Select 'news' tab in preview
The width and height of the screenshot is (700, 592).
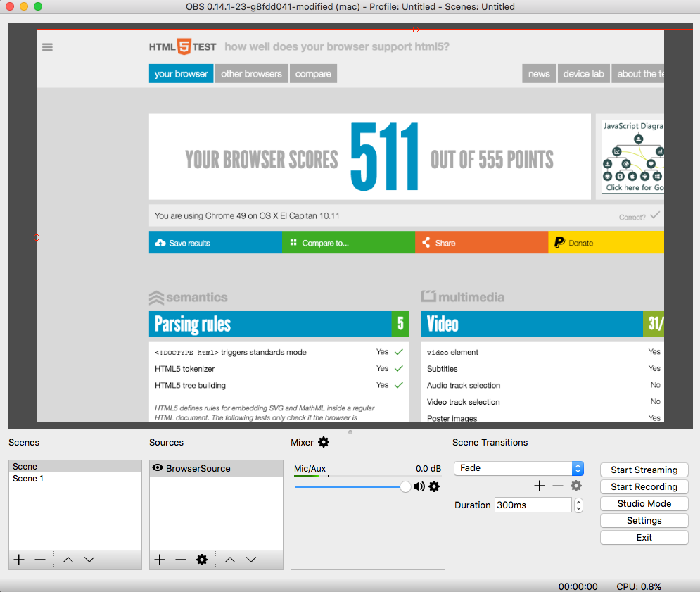pos(539,74)
